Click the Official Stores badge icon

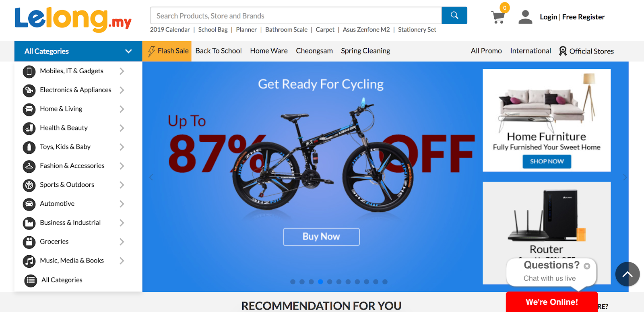point(563,51)
